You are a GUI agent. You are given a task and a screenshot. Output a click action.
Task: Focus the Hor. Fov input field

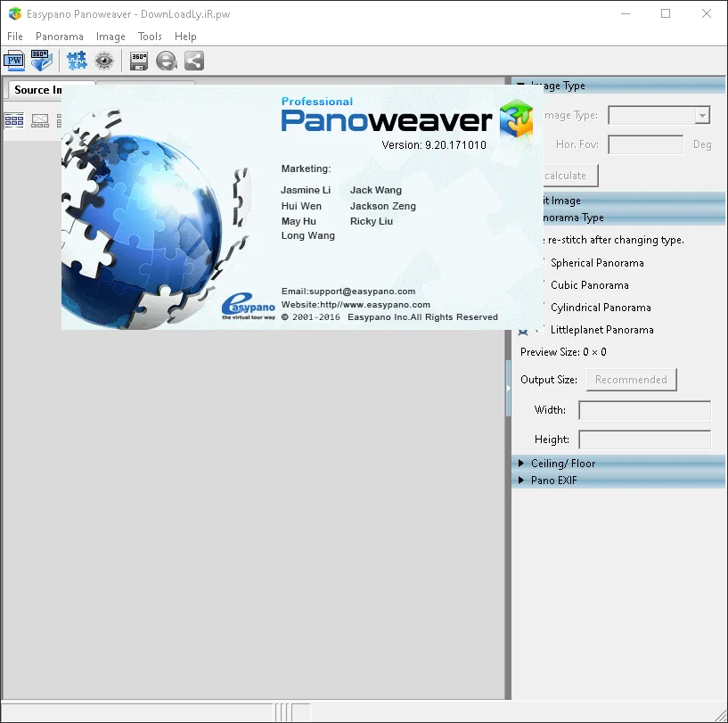(645, 144)
